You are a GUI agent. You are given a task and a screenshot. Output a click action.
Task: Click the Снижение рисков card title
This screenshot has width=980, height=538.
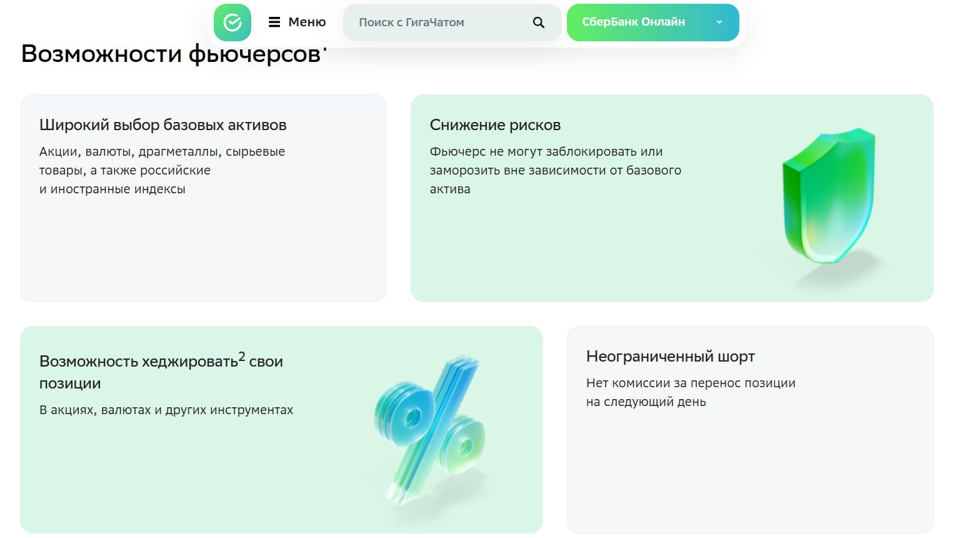point(495,124)
